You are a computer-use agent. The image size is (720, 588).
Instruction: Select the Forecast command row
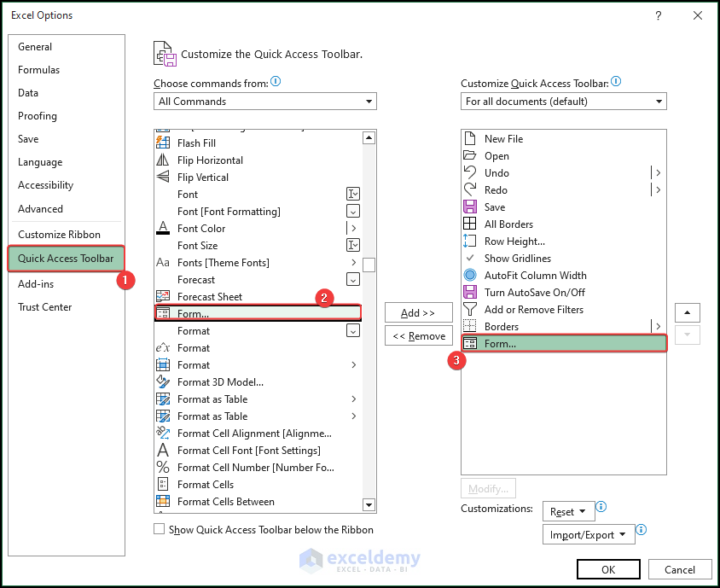(x=258, y=279)
